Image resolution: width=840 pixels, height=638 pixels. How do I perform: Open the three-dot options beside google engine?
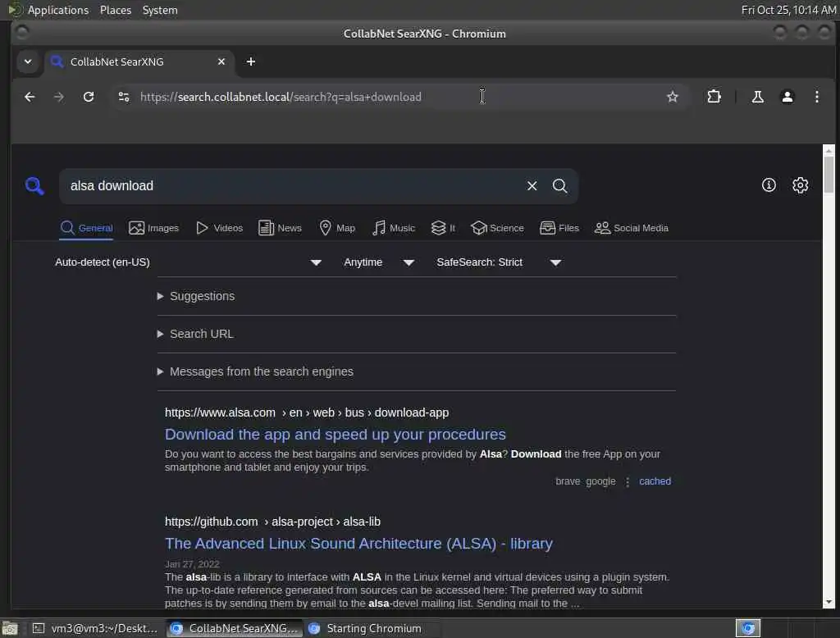(628, 481)
